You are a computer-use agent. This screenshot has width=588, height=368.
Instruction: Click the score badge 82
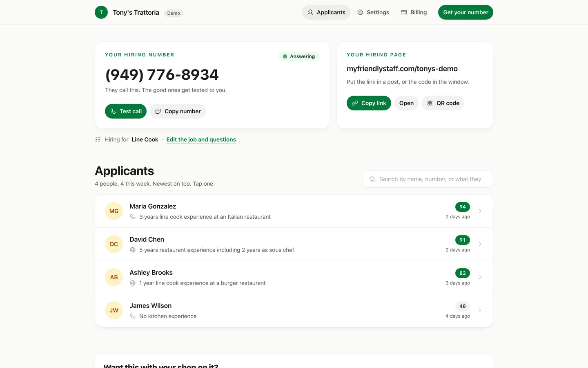[x=463, y=273]
